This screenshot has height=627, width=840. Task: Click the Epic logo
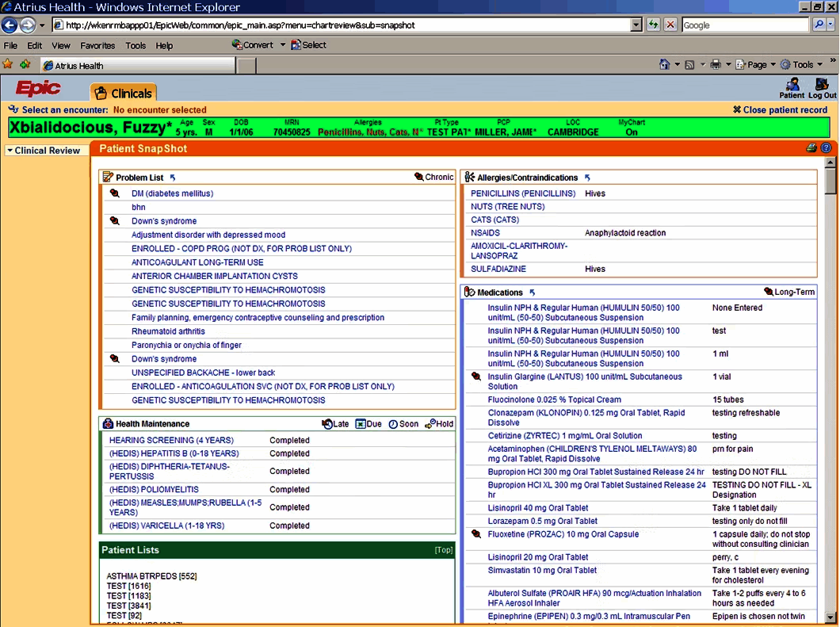(38, 88)
